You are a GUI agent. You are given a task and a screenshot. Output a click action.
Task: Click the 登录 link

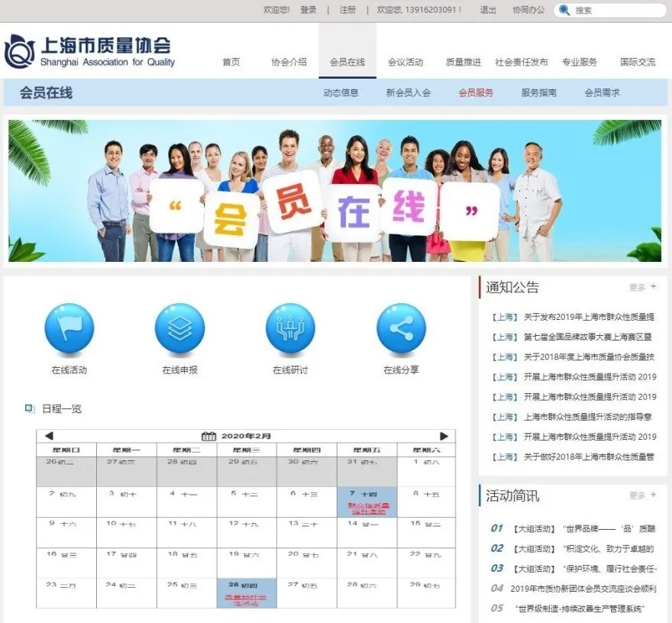[309, 10]
